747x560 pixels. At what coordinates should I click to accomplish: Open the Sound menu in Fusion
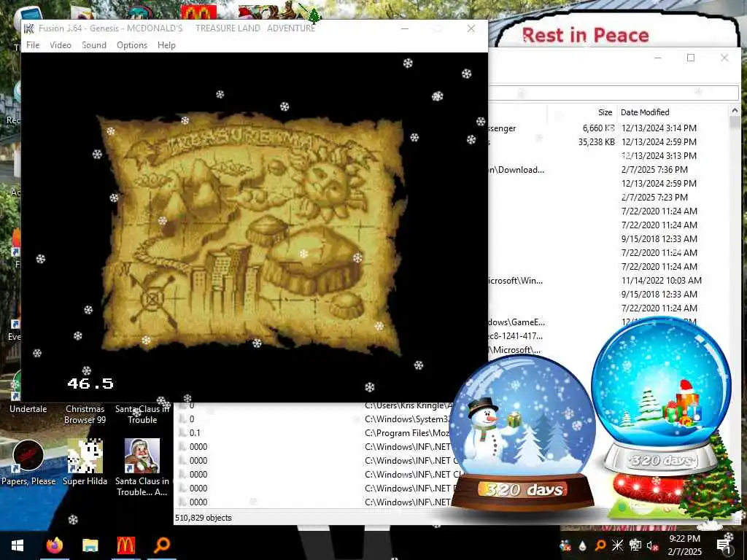(x=94, y=44)
